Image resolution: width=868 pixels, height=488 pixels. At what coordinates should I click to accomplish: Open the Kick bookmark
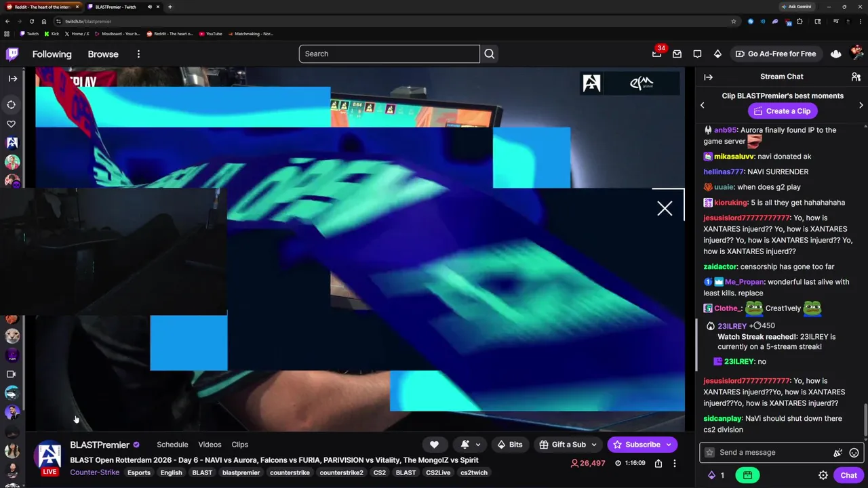point(52,34)
